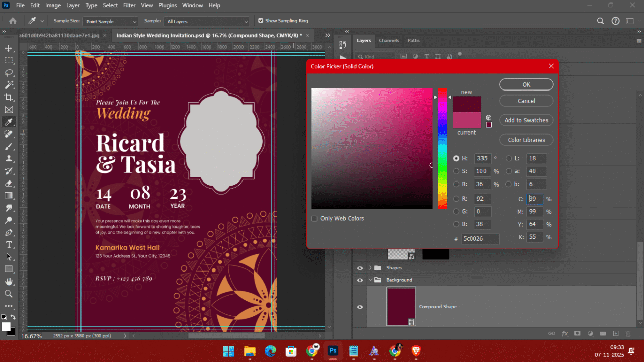
Task: Open the Filter menu
Action: click(x=129, y=5)
